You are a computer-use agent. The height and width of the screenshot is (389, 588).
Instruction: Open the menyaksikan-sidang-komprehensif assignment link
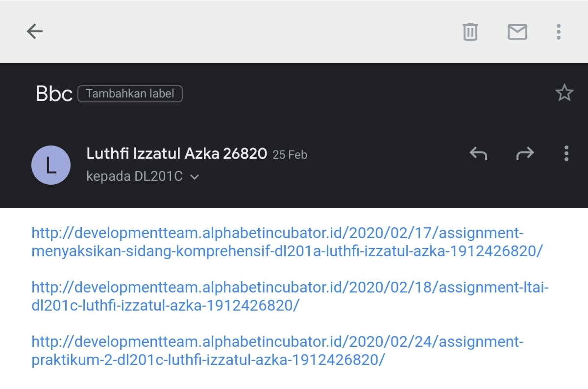pos(287,251)
